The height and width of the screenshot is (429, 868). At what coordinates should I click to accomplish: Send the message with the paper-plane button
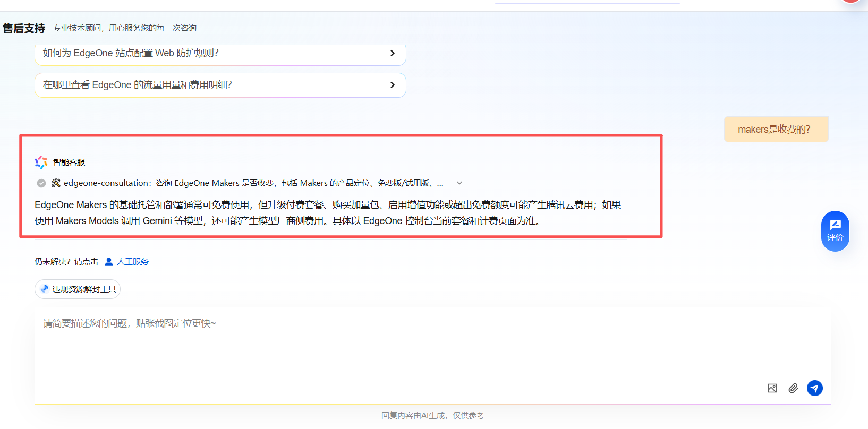(x=815, y=388)
